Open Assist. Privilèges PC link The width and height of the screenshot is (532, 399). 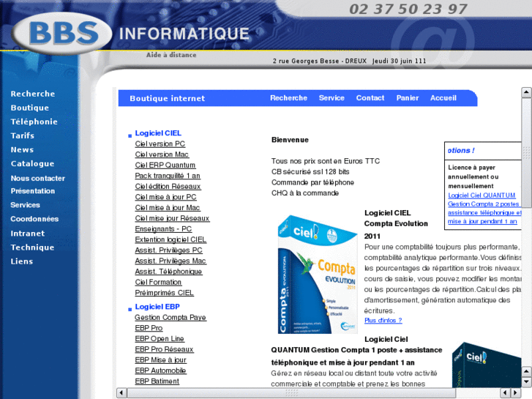click(x=168, y=250)
